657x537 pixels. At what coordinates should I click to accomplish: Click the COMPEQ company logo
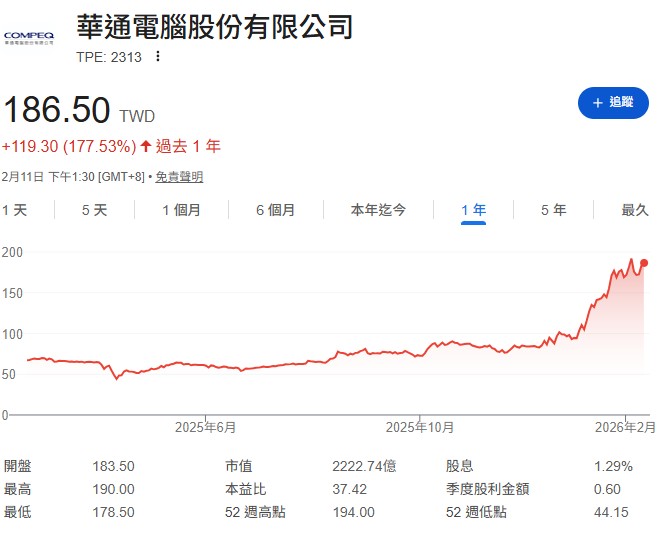click(x=29, y=38)
